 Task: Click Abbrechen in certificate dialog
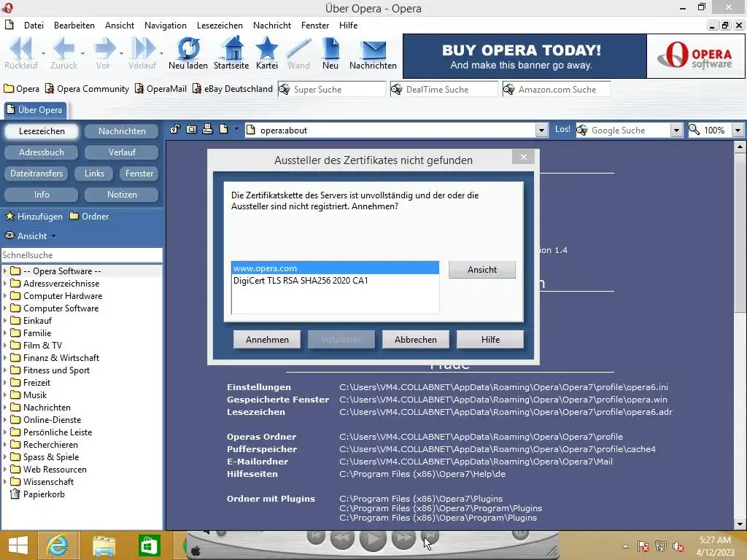[415, 340]
